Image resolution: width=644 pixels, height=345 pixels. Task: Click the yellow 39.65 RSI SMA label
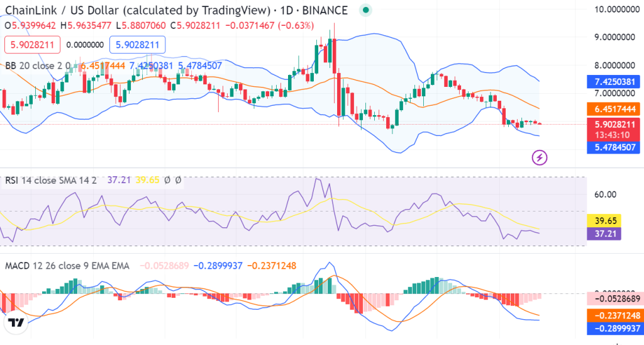[604, 221]
